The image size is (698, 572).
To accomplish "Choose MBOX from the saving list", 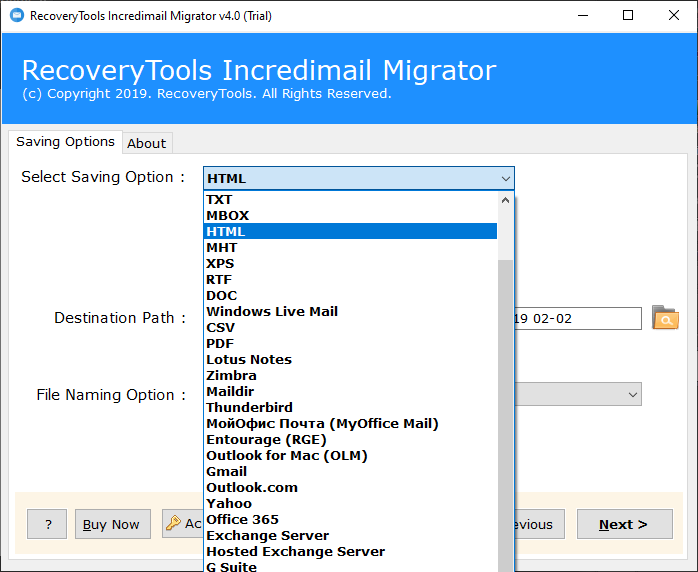I will point(350,215).
